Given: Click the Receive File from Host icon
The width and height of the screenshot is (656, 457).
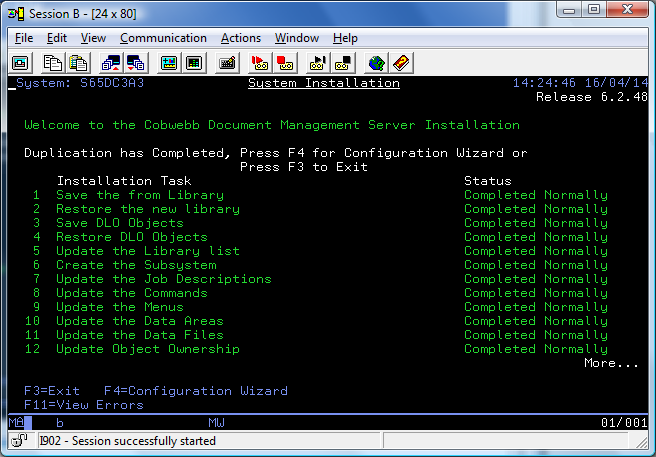Looking at the screenshot, I should click(136, 63).
